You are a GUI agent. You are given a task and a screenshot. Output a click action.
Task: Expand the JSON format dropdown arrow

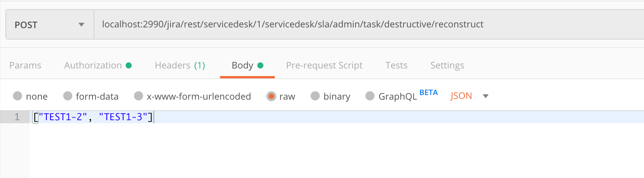coord(485,96)
